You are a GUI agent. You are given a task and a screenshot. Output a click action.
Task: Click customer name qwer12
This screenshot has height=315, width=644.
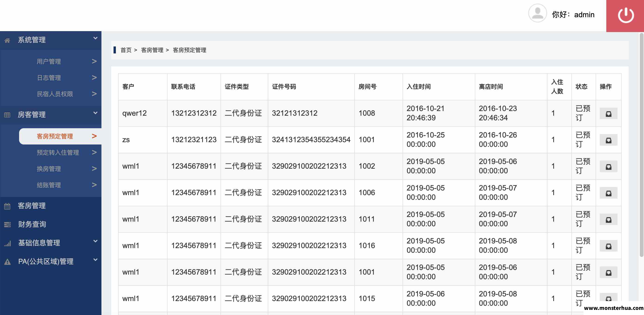click(x=134, y=113)
